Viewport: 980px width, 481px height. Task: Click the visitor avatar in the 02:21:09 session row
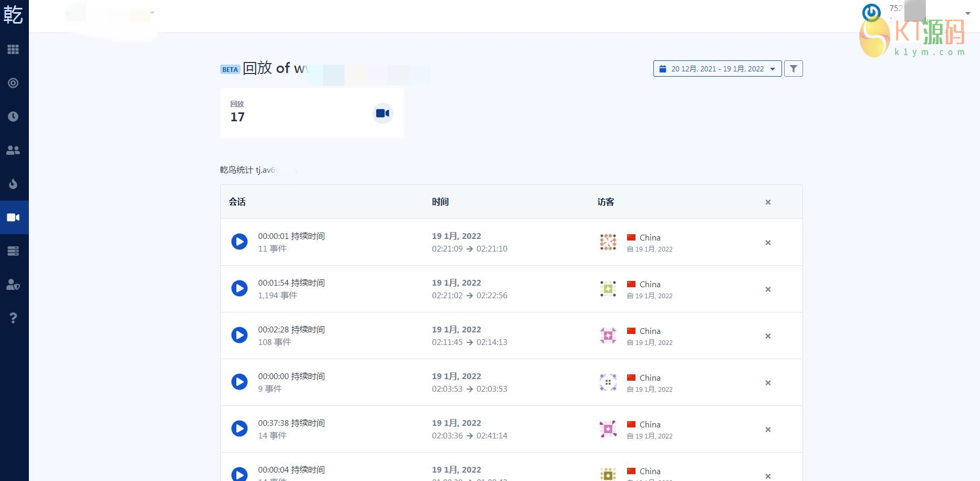608,242
